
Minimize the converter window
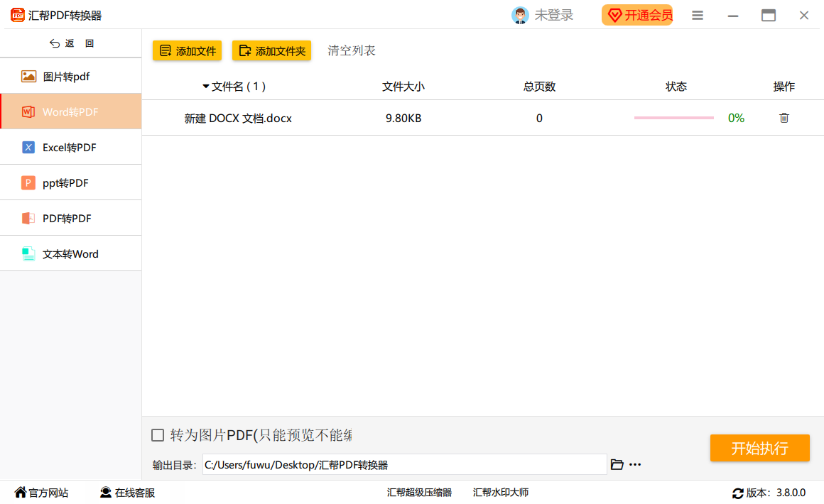click(x=733, y=16)
